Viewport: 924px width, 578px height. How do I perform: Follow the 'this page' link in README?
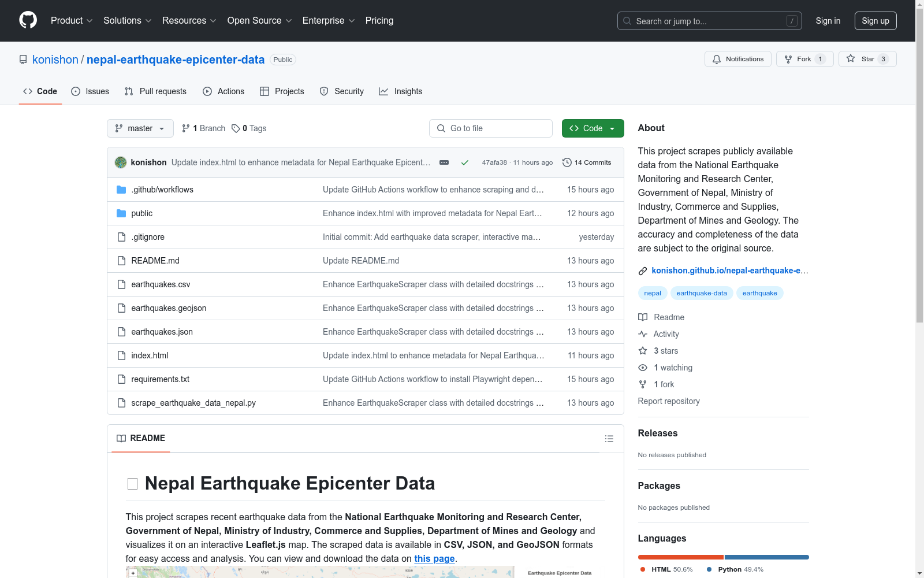pyautogui.click(x=434, y=558)
